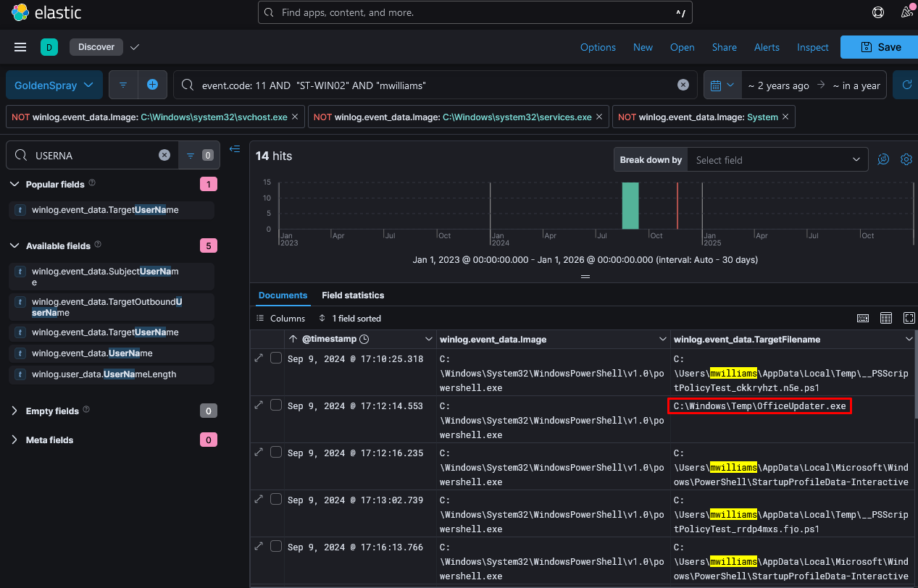Enter fullscreen mode for the table
This screenshot has width=918, height=588.
(909, 318)
